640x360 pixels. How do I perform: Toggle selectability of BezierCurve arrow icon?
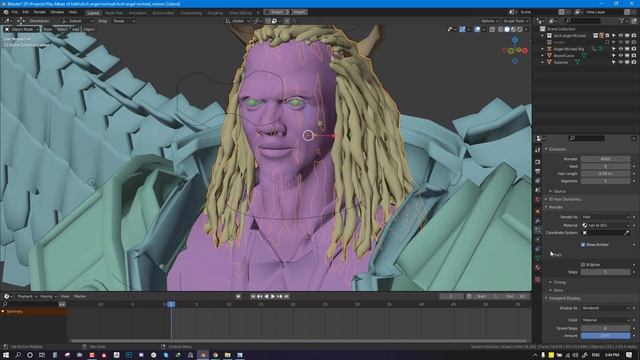pos(613,56)
